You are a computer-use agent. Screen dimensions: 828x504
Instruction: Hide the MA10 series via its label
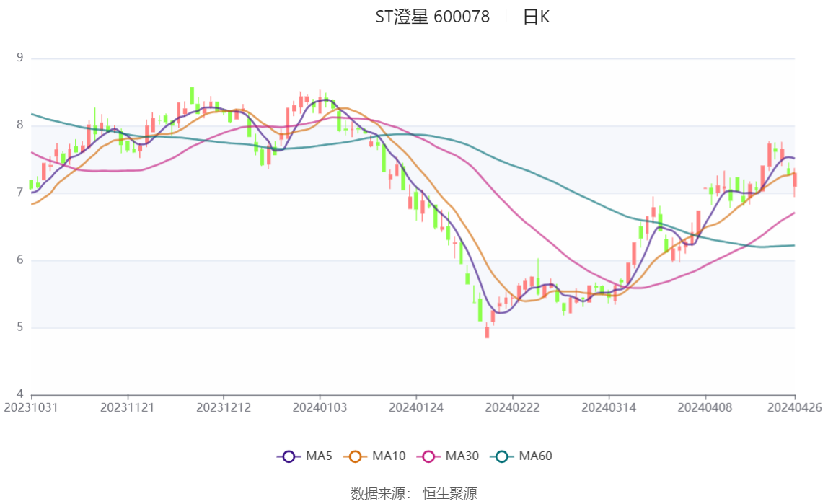point(389,456)
